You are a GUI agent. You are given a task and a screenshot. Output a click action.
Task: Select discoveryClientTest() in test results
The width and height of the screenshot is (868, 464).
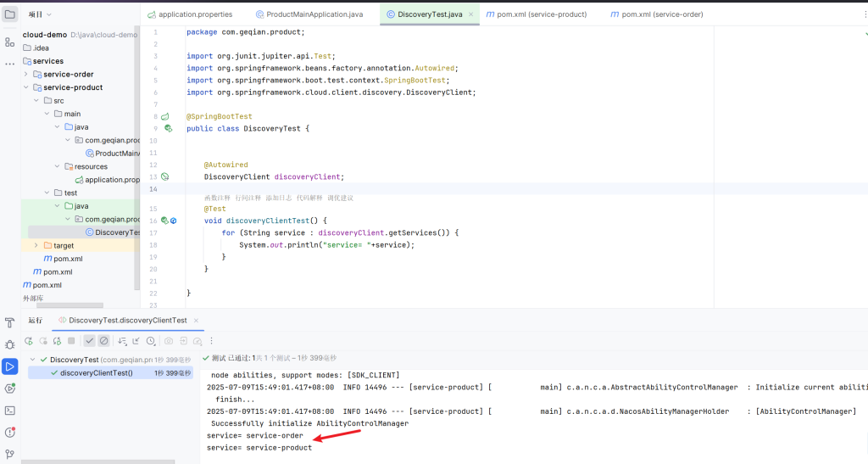[96, 372]
